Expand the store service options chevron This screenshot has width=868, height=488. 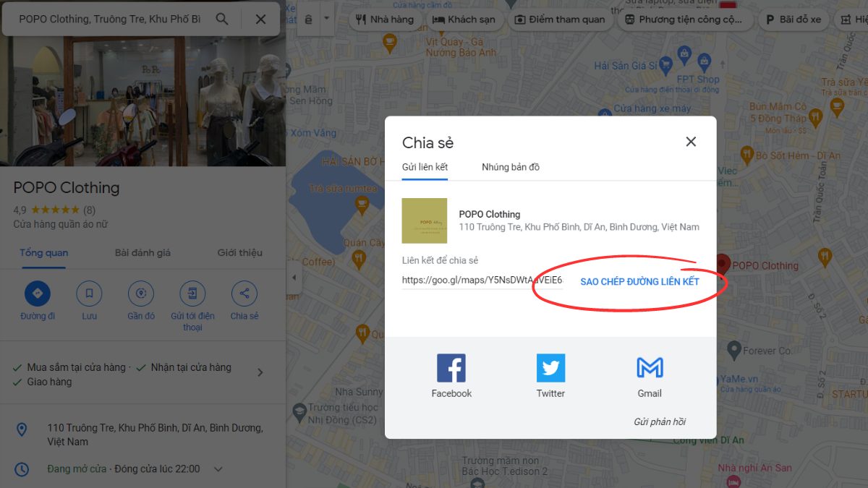pos(260,373)
